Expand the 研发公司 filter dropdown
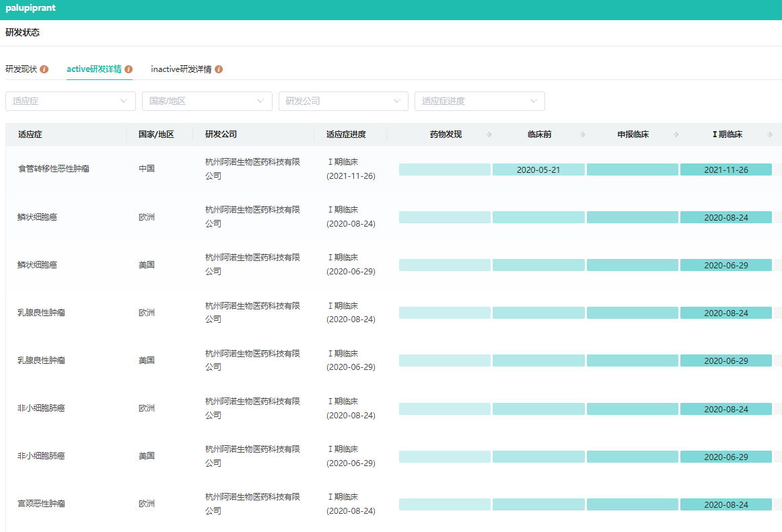Screen dimensions: 782x532 [343, 101]
